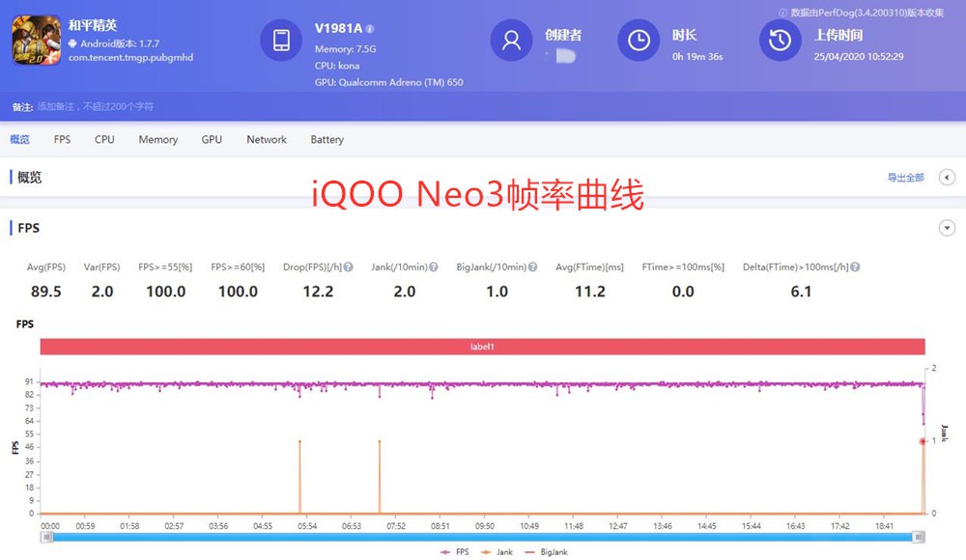Click Avg(FPS) value 89.5
This screenshot has height=560, width=966.
tap(46, 292)
